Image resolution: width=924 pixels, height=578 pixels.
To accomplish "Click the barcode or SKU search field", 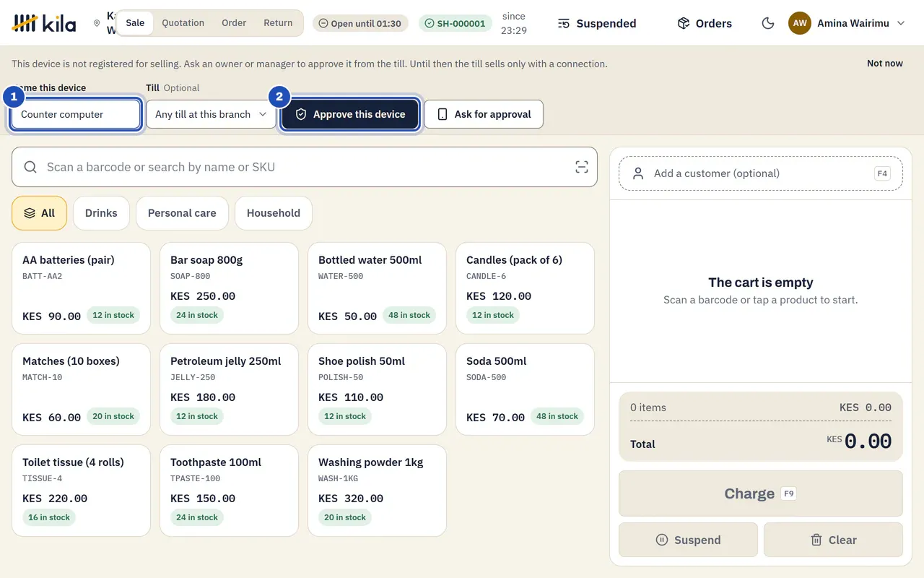I will tap(305, 167).
